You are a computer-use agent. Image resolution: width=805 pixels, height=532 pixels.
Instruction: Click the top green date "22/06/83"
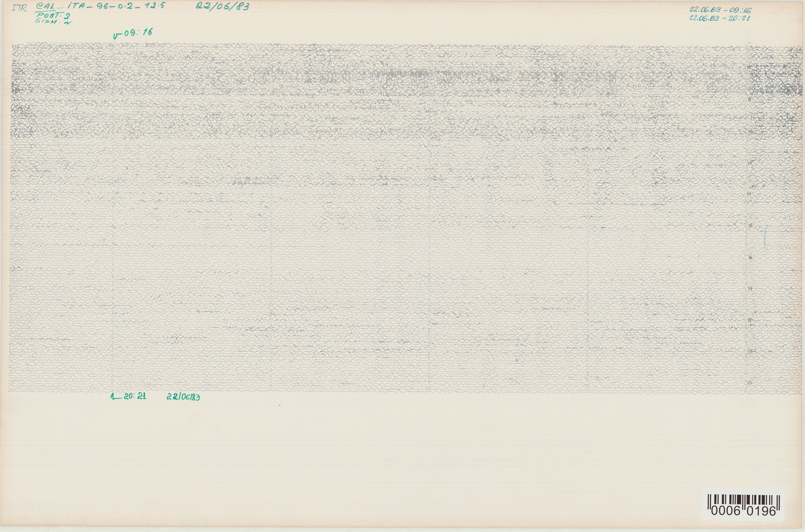(x=223, y=6)
